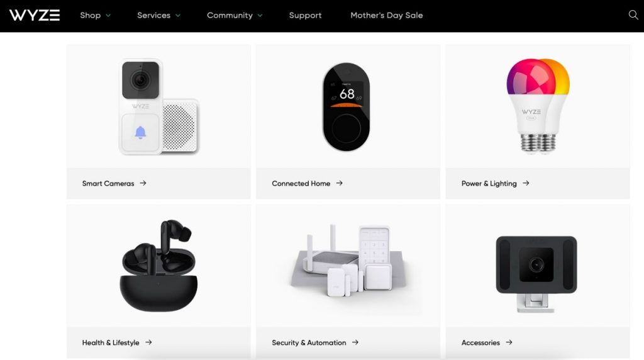Expand the Services dropdown chevron
The width and height of the screenshot is (644, 360).
pyautogui.click(x=178, y=16)
